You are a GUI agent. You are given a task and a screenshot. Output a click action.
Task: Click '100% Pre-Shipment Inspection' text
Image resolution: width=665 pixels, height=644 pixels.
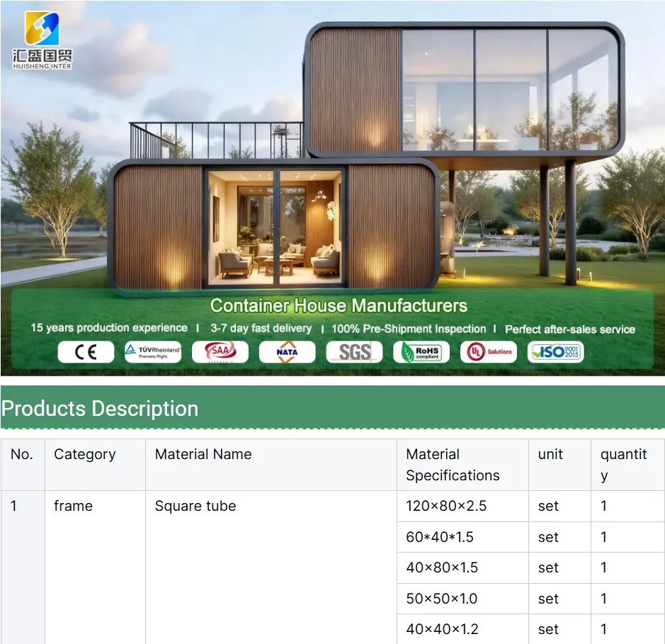point(409,328)
